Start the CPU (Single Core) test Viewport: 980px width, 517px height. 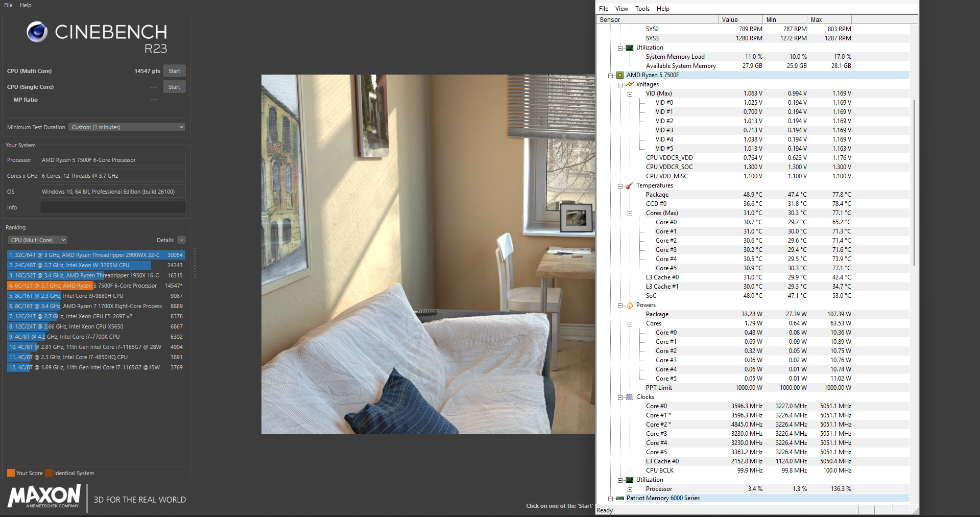[174, 87]
